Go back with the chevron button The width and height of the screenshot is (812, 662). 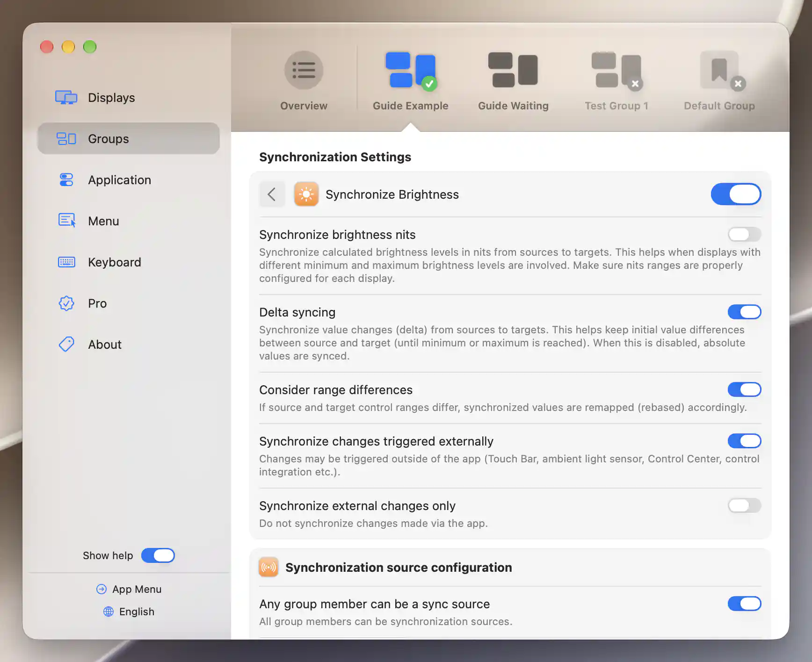click(x=272, y=194)
